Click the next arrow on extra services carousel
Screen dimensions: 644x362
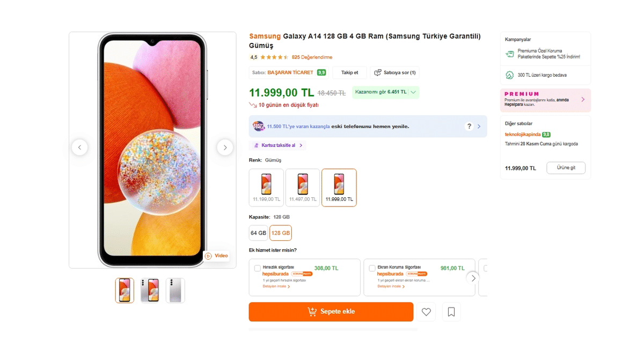[473, 278]
